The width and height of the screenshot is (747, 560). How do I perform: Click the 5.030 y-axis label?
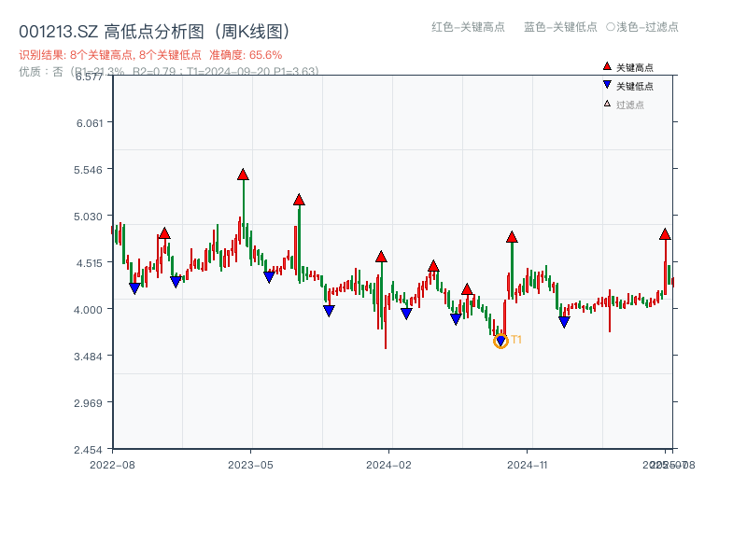tap(88, 217)
